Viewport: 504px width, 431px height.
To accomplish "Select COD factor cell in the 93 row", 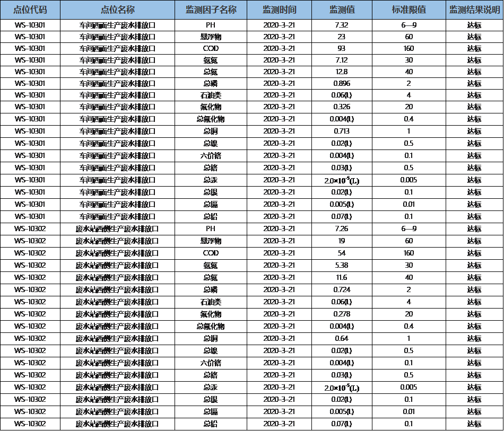I will [211, 48].
